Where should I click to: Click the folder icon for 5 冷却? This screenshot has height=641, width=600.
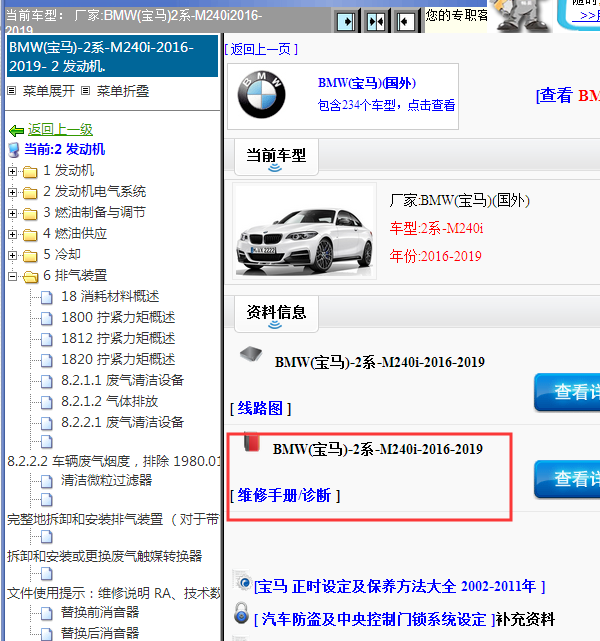coord(30,256)
